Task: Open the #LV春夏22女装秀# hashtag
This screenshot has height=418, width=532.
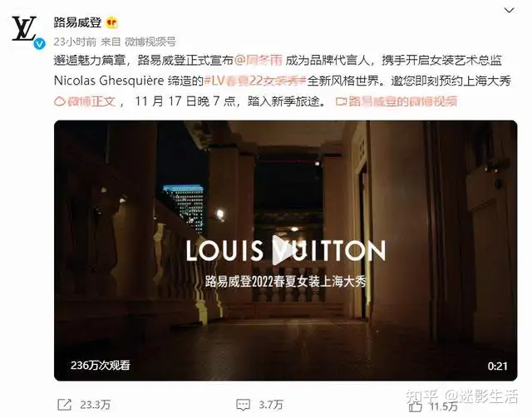Action: (x=255, y=81)
